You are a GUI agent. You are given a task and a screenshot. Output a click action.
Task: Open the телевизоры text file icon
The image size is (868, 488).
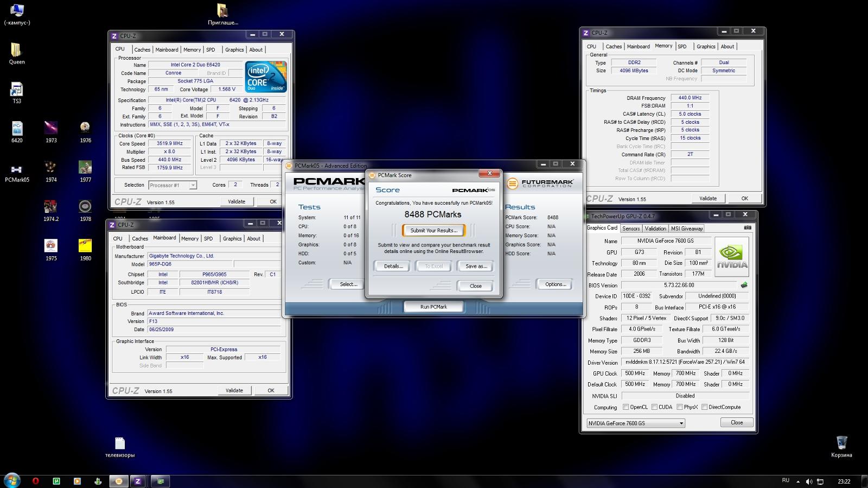(x=120, y=447)
